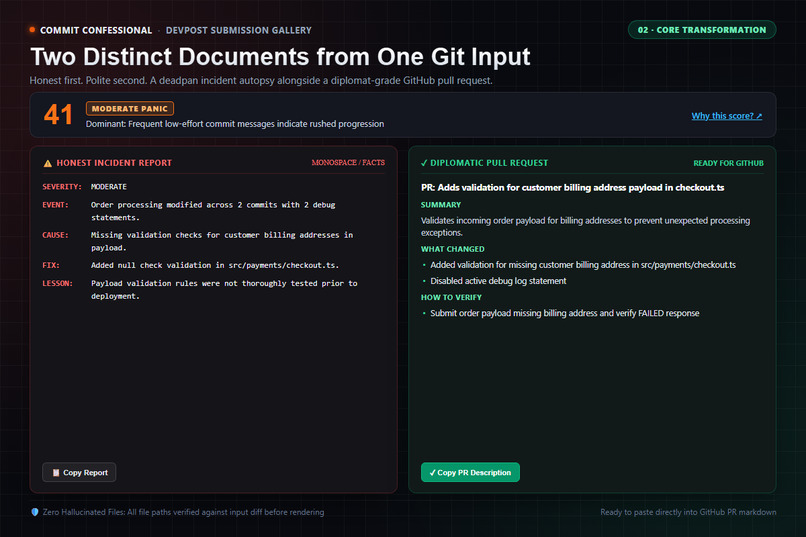Click 'Added null check validation in src/payments/checkout.ts.'
The height and width of the screenshot is (537, 806).
[215, 265]
